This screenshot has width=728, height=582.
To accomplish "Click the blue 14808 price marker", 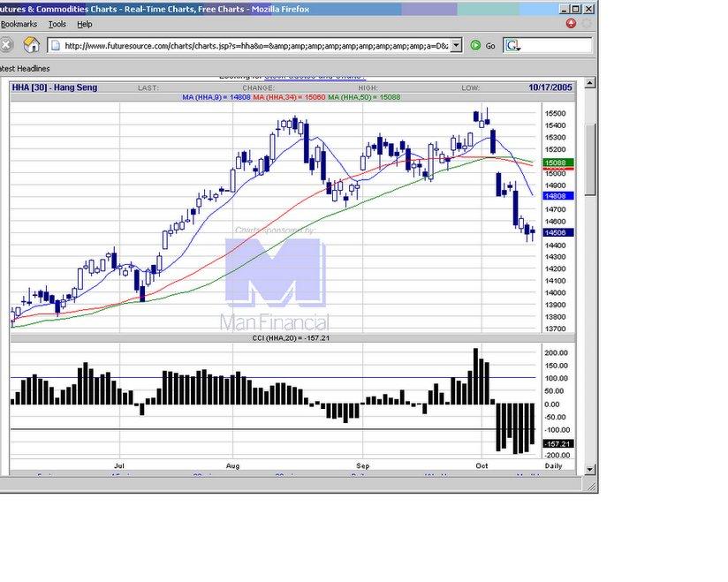I will [x=558, y=196].
